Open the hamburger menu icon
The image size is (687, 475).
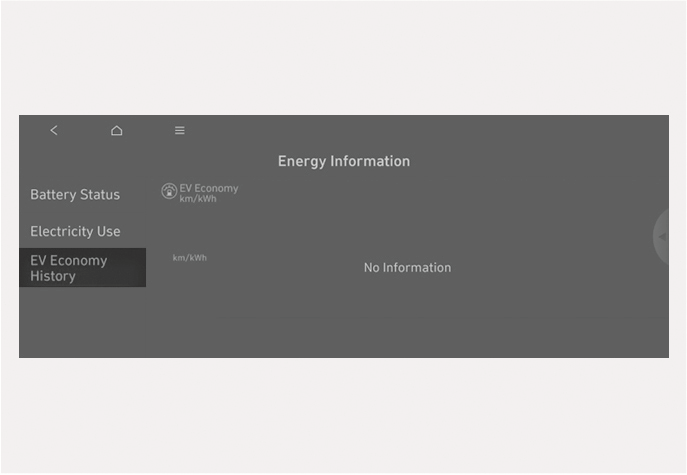tap(180, 130)
